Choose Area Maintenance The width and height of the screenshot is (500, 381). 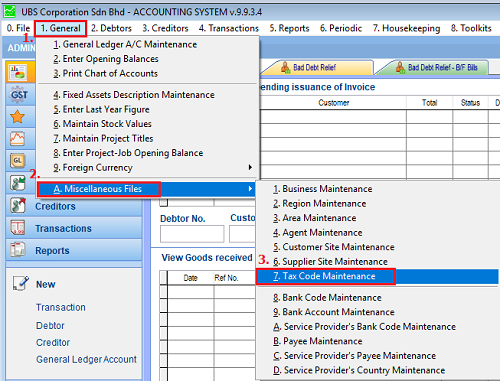378,218
